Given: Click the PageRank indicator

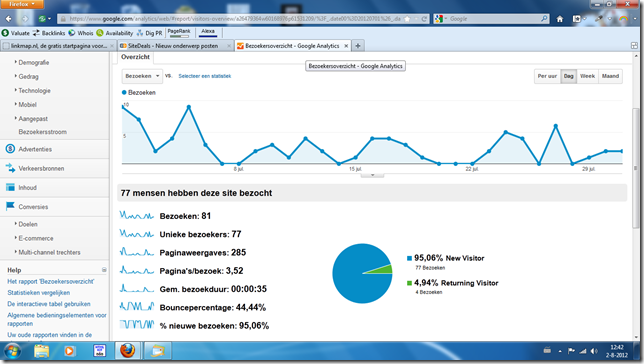Looking at the screenshot, I should (x=179, y=32).
